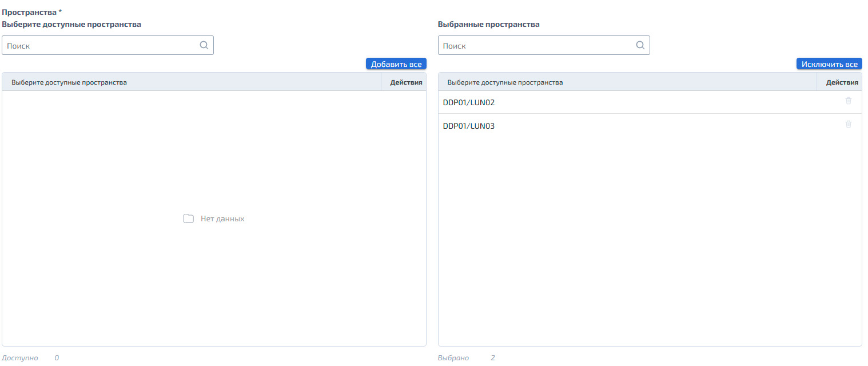Click "Действия" header in selected spaces table
Image resolution: width=868 pixels, height=366 pixels.
coord(842,82)
